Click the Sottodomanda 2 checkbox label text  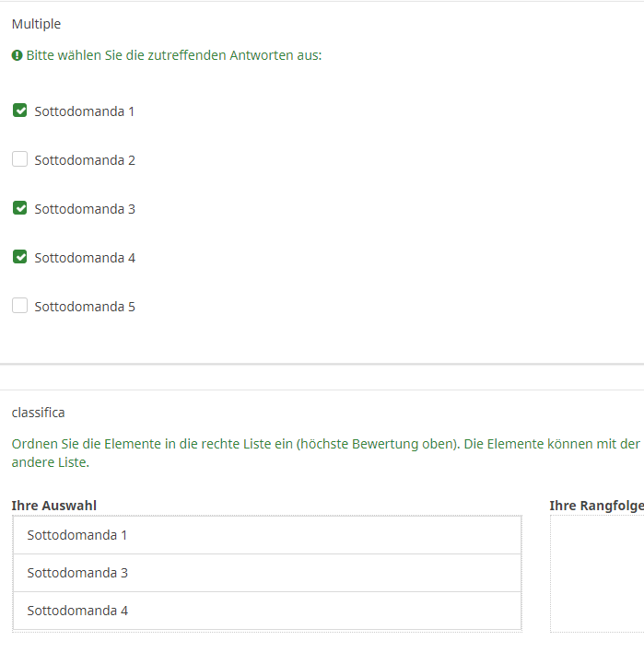(x=85, y=160)
